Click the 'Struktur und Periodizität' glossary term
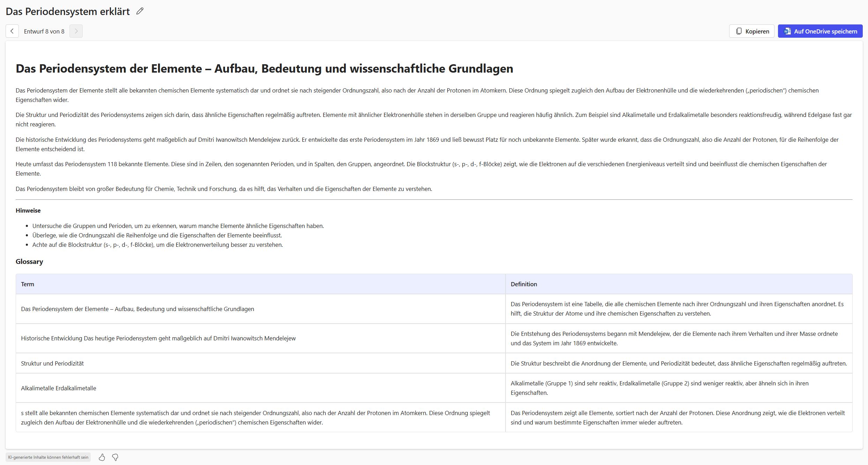 click(52, 363)
